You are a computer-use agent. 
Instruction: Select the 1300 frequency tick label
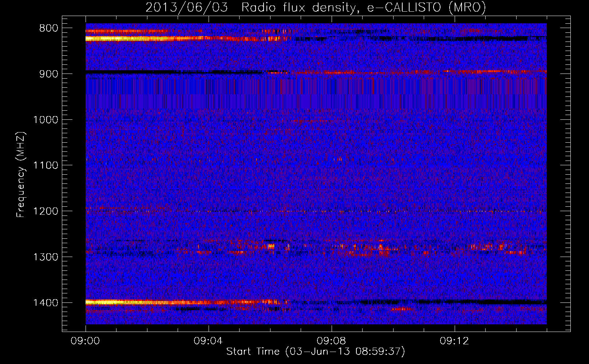(x=46, y=257)
